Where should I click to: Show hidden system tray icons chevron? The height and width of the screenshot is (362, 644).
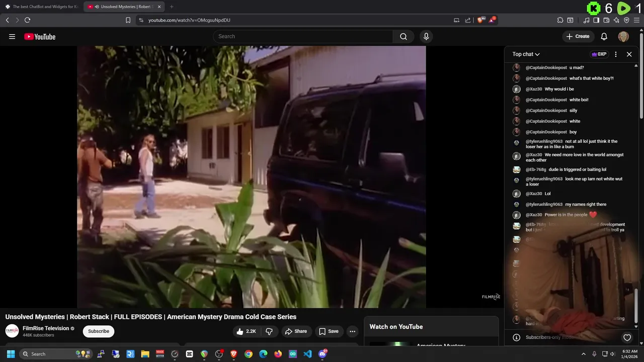tap(584, 354)
